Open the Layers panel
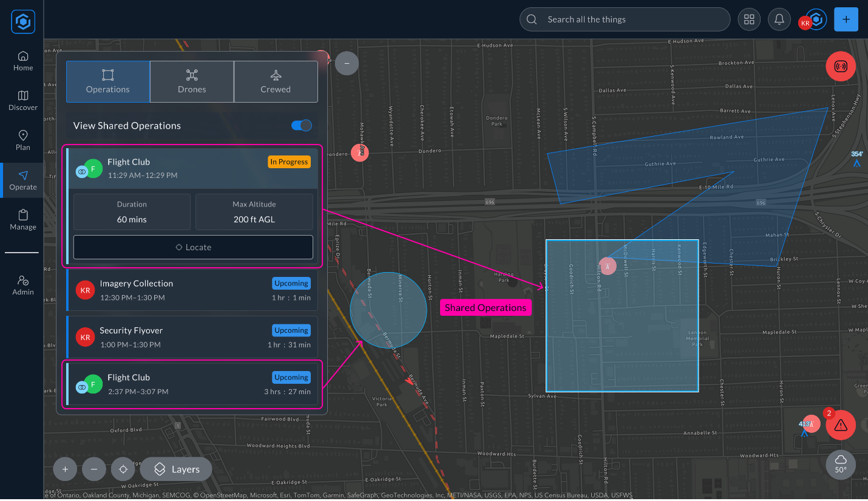868x501 pixels. coord(175,469)
